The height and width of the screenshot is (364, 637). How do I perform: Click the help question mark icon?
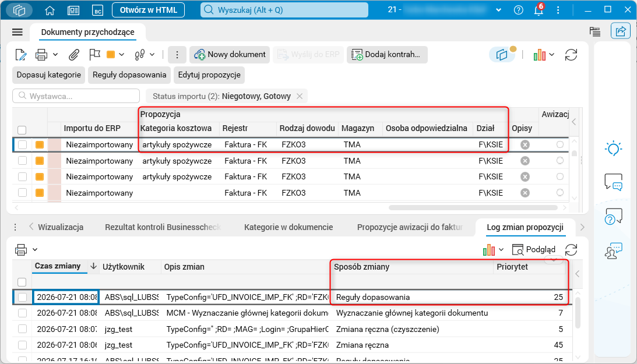518,10
